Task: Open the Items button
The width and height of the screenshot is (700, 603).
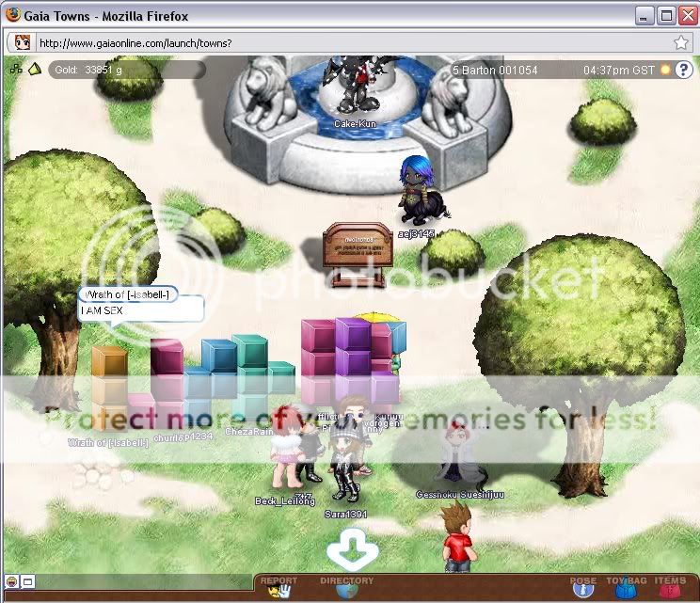Action: click(x=670, y=586)
